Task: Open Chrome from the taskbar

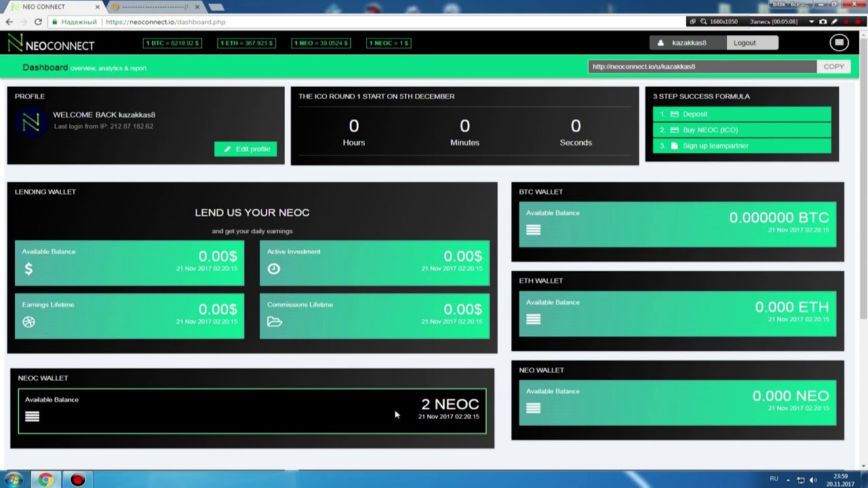Action: tap(45, 480)
